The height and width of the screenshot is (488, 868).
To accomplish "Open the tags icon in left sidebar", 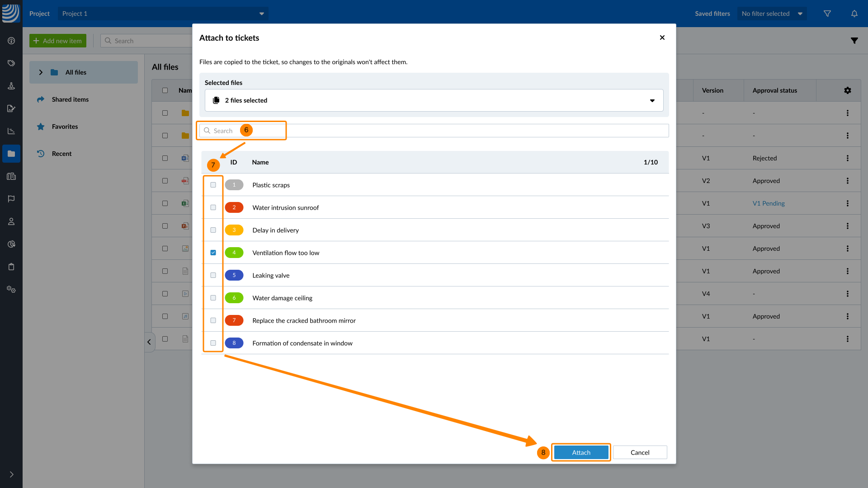I will [11, 63].
